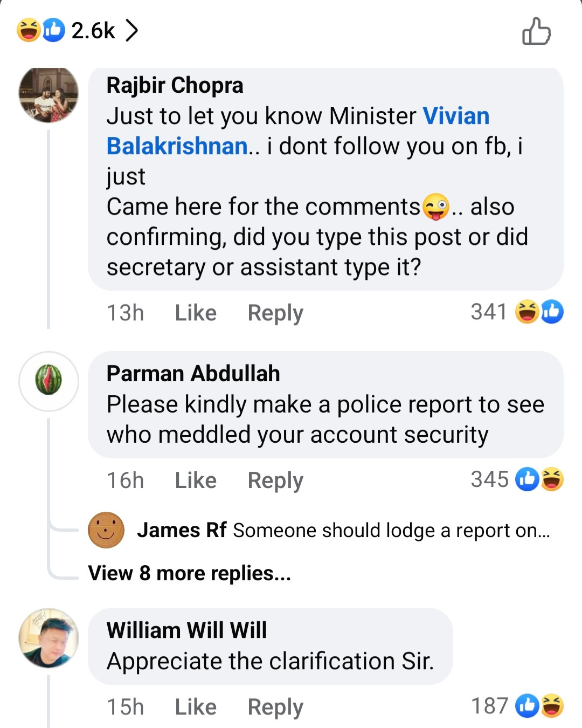
Task: View the 345 reactions on Parman's comment
Action: tap(517, 479)
